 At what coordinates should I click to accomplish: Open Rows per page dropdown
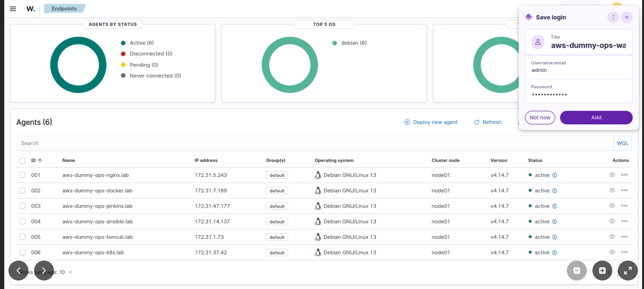click(x=46, y=272)
